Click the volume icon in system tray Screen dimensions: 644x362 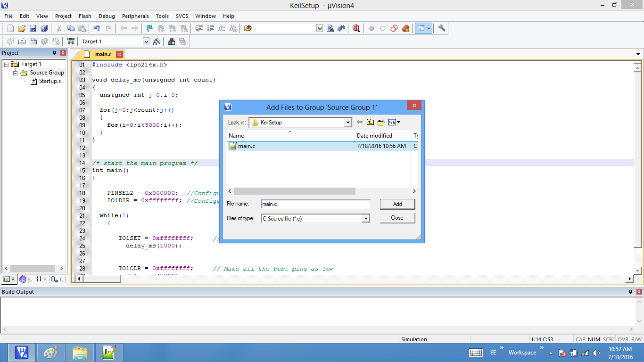pyautogui.click(x=596, y=353)
